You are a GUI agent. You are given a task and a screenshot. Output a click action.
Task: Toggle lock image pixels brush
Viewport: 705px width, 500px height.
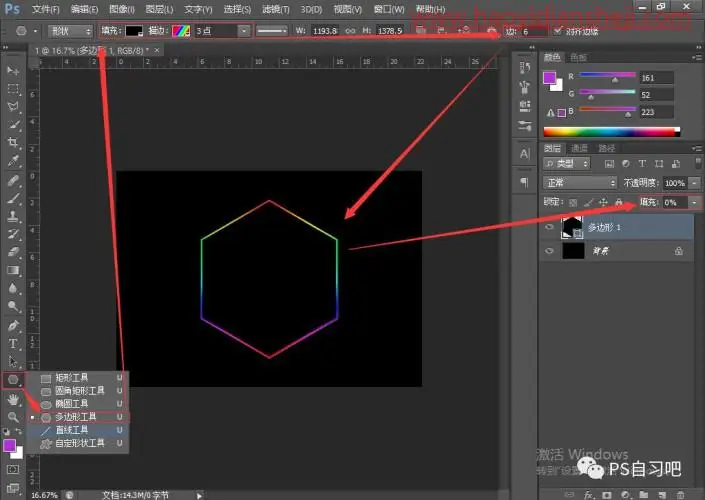pyautogui.click(x=588, y=203)
